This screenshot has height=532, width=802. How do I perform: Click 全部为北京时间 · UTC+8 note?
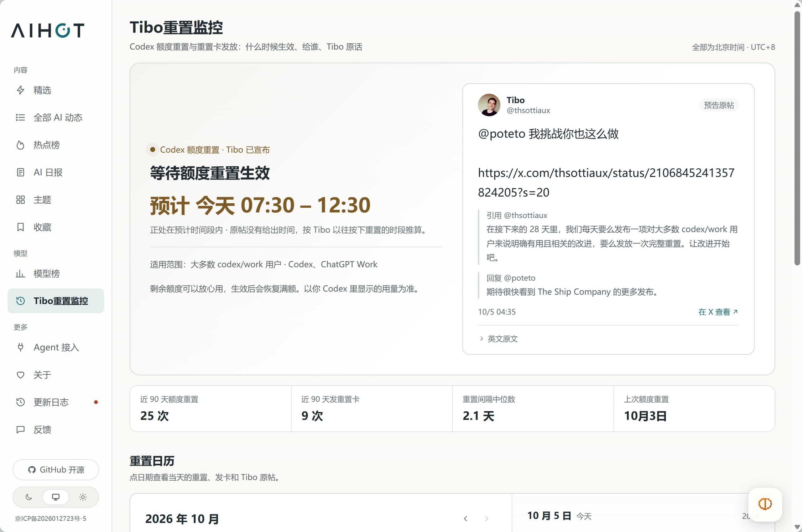733,47
